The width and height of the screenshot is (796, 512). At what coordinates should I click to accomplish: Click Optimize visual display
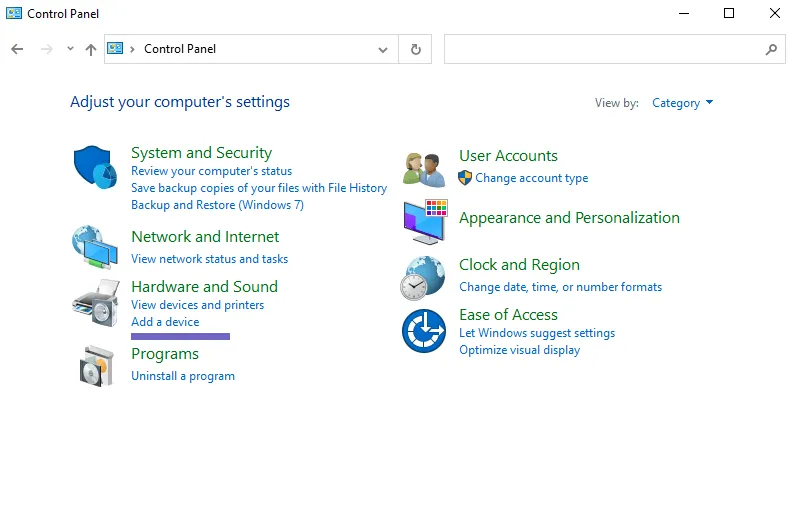[x=519, y=350]
